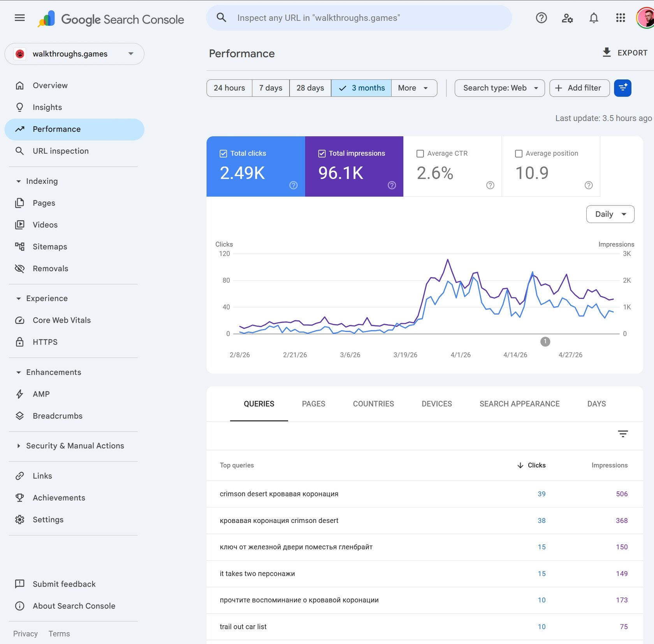Screen dimensions: 654x644
Task: Click the Google Search Console logo
Action: click(111, 19)
